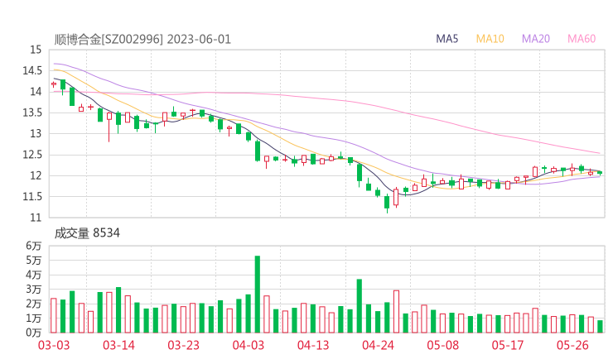
Task: Click the MA60 legend label
Action: 582,39
